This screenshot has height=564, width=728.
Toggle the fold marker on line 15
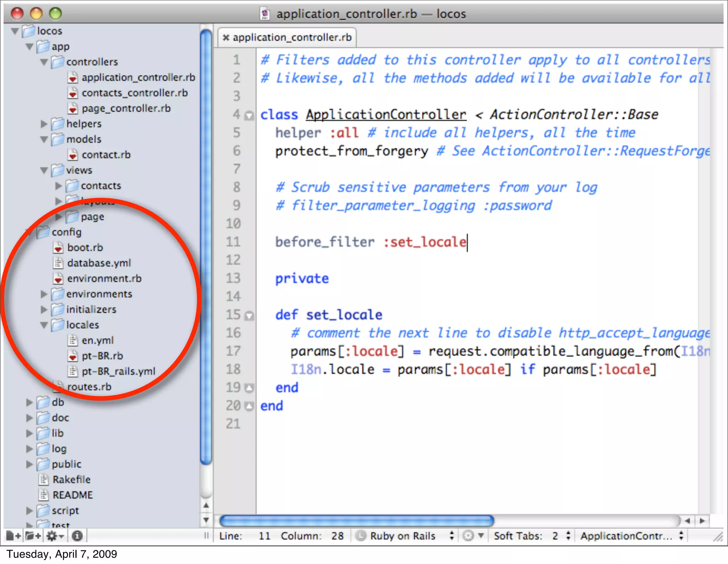pos(250,316)
